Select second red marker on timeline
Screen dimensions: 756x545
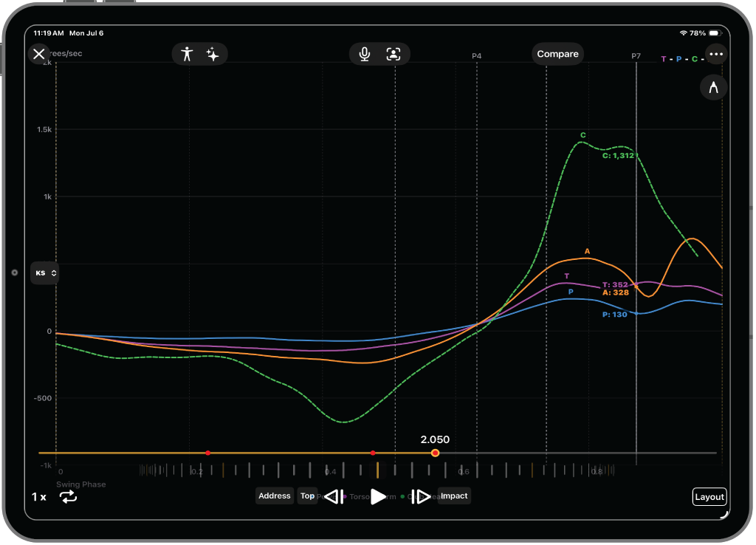pyautogui.click(x=373, y=453)
